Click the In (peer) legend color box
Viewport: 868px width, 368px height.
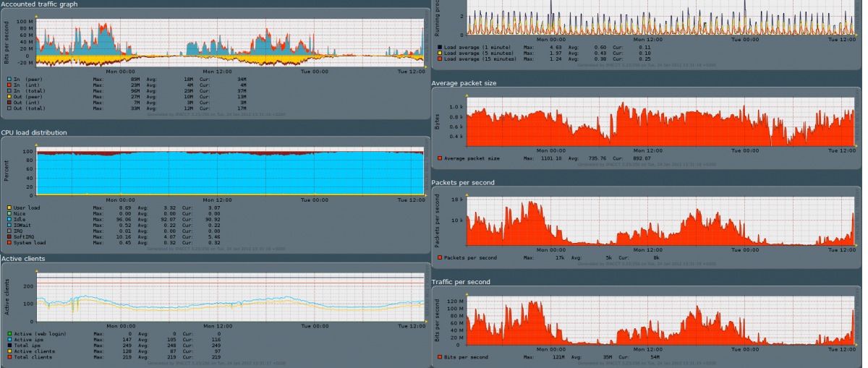coord(9,79)
